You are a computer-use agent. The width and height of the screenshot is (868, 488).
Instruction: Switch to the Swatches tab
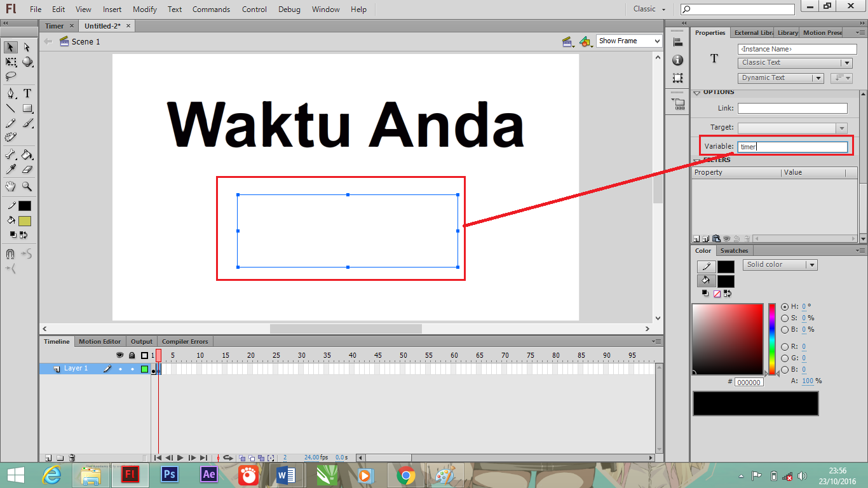click(734, 250)
